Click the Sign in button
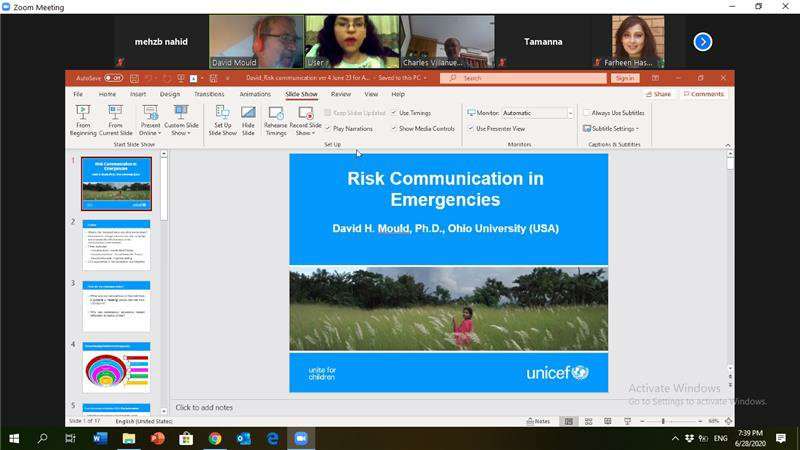 pyautogui.click(x=625, y=78)
